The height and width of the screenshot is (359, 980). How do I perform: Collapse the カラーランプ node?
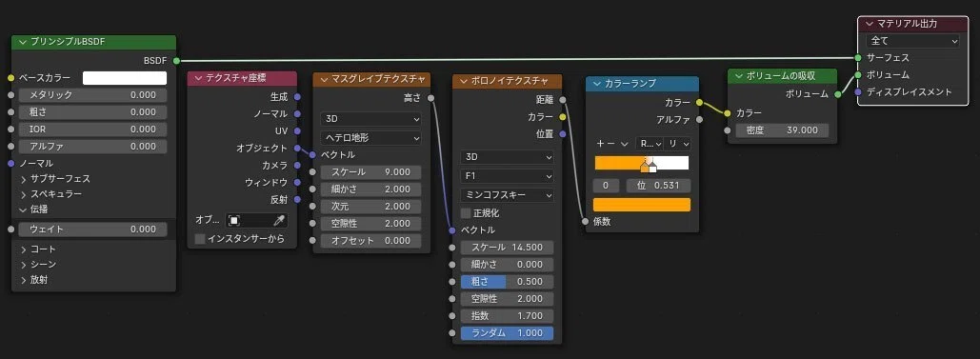coord(597,83)
